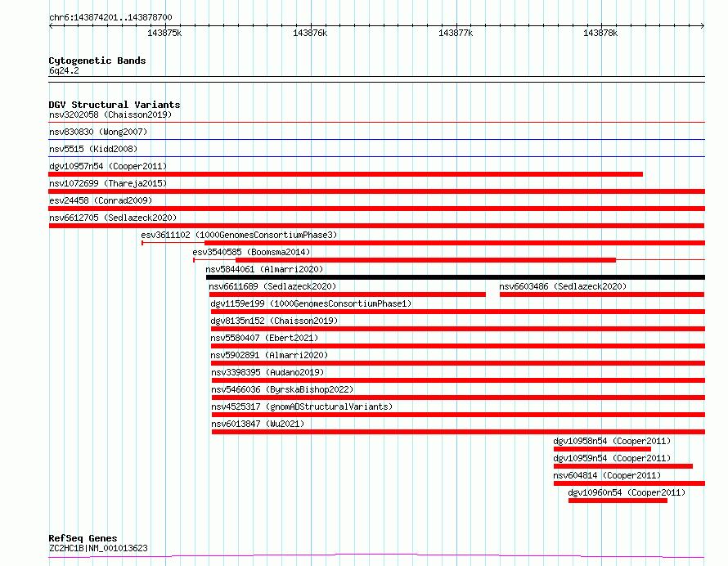
Task: Open nsv6611689 (Sedlazeck2020) variant
Action: 272,286
